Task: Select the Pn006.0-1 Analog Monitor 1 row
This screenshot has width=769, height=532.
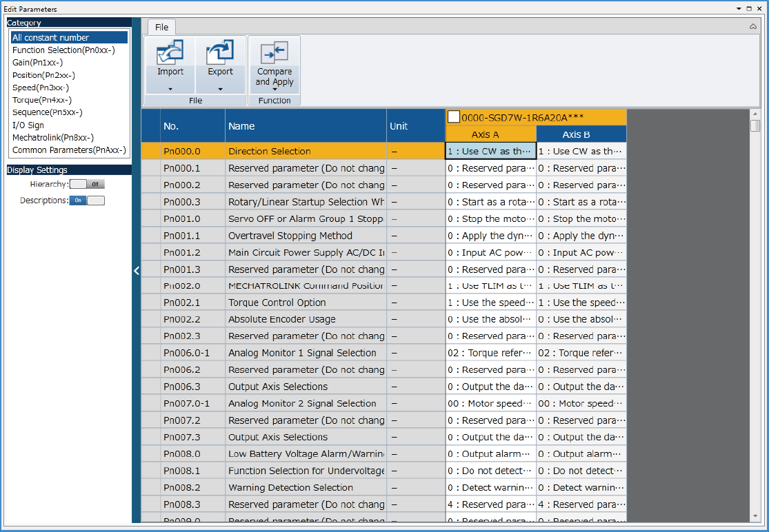Action: [x=302, y=353]
